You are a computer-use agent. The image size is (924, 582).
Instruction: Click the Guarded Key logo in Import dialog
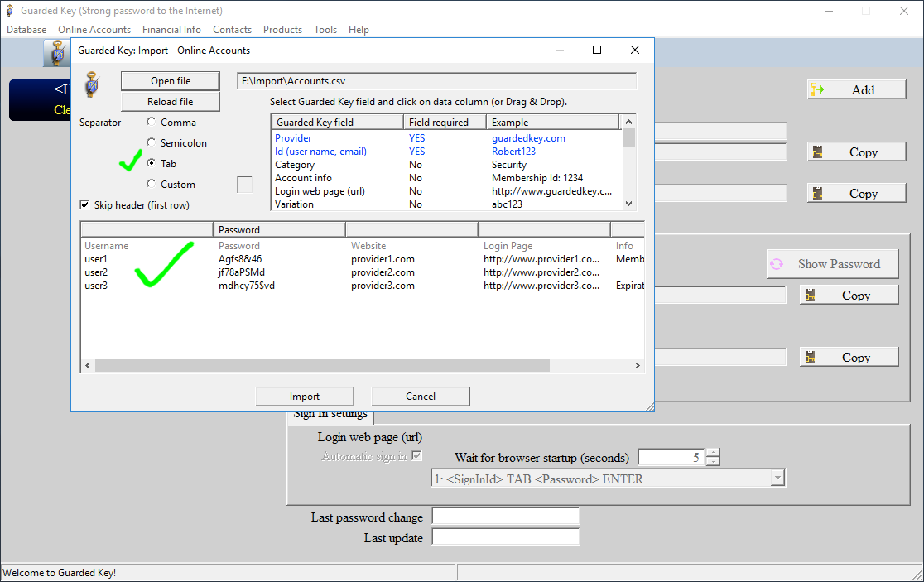[x=92, y=84]
